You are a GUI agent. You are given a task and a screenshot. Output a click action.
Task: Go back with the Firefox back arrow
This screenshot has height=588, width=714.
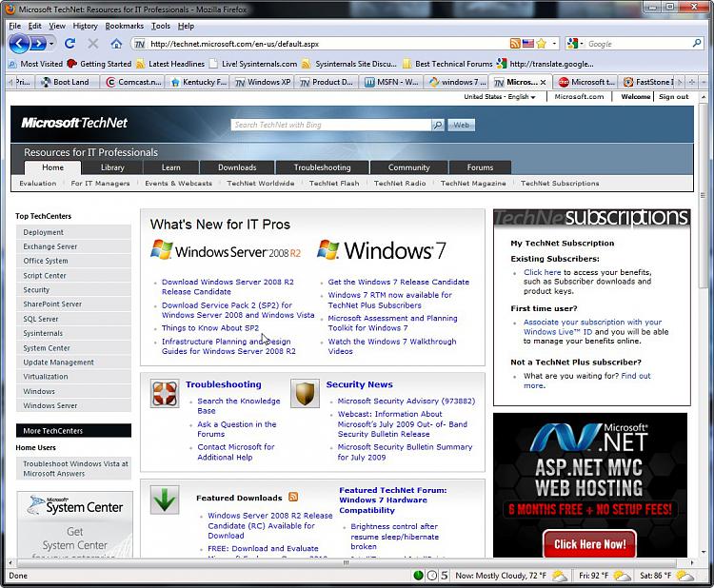pos(19,44)
